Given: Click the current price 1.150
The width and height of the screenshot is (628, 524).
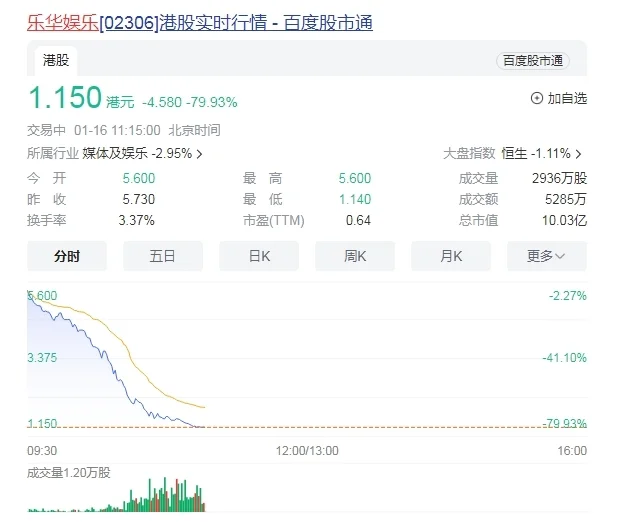Looking at the screenshot, I should (x=65, y=98).
